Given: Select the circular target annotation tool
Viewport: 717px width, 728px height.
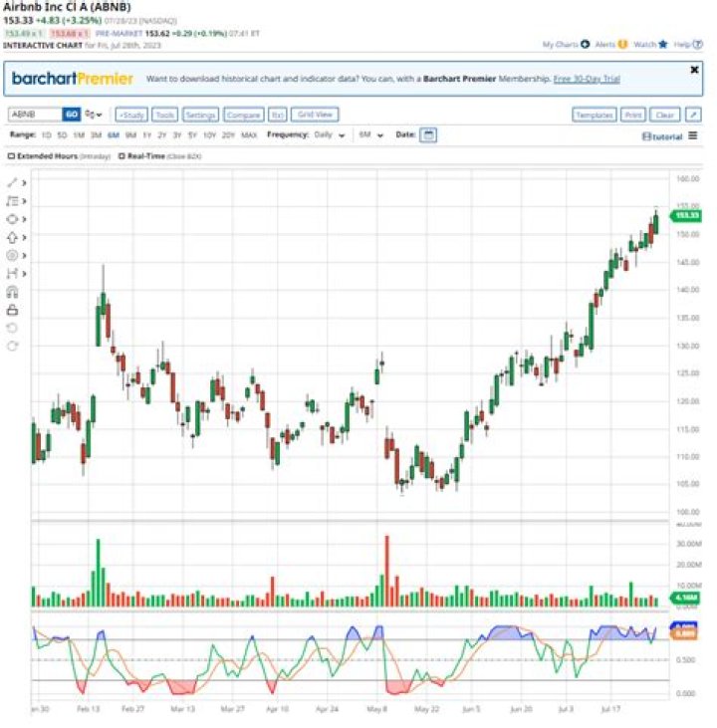Looking at the screenshot, I should point(12,255).
